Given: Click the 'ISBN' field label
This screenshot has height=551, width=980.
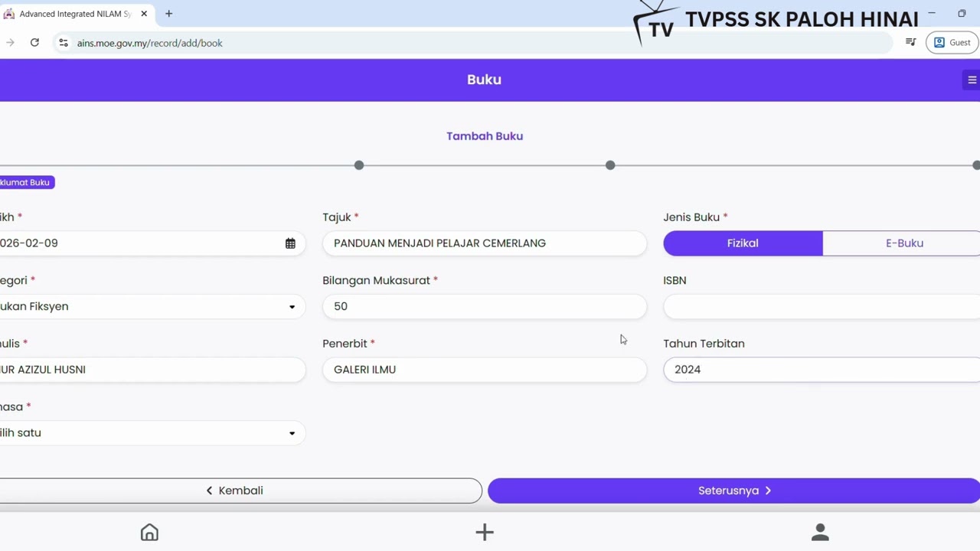Looking at the screenshot, I should [x=675, y=280].
